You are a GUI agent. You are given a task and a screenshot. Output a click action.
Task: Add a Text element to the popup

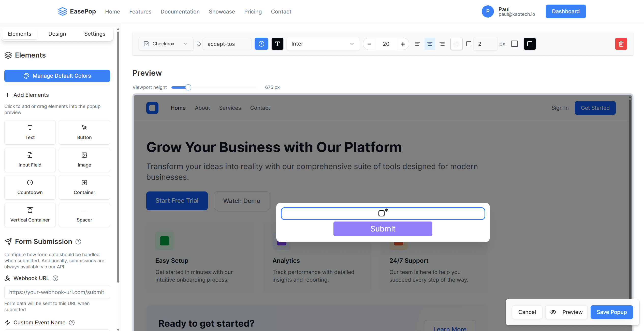(30, 132)
